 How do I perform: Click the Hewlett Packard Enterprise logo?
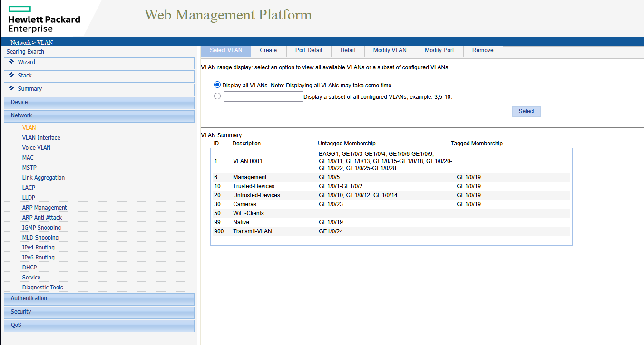43,18
